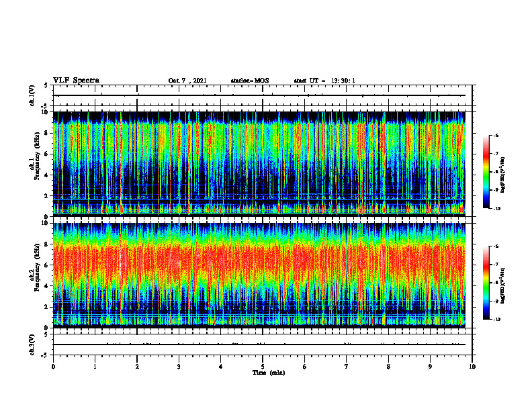Click the "start UT = 13:30: 1" text
This screenshot has width=532, height=411.
(x=324, y=81)
